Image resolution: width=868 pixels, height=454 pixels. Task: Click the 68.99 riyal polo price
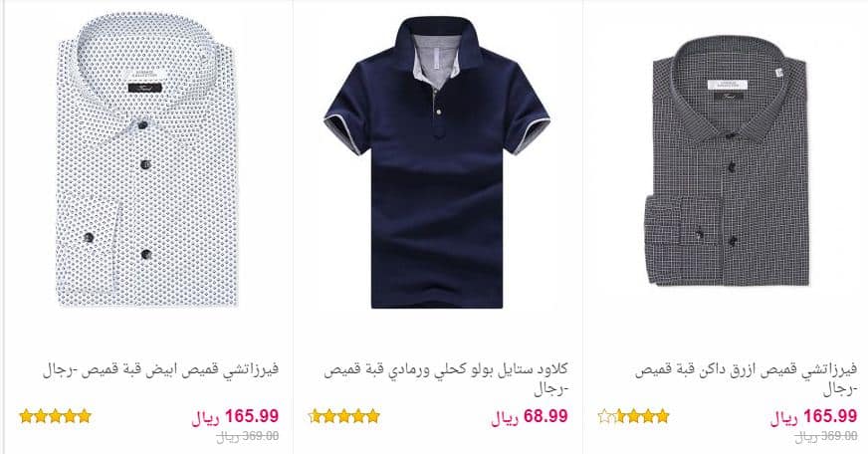530,416
